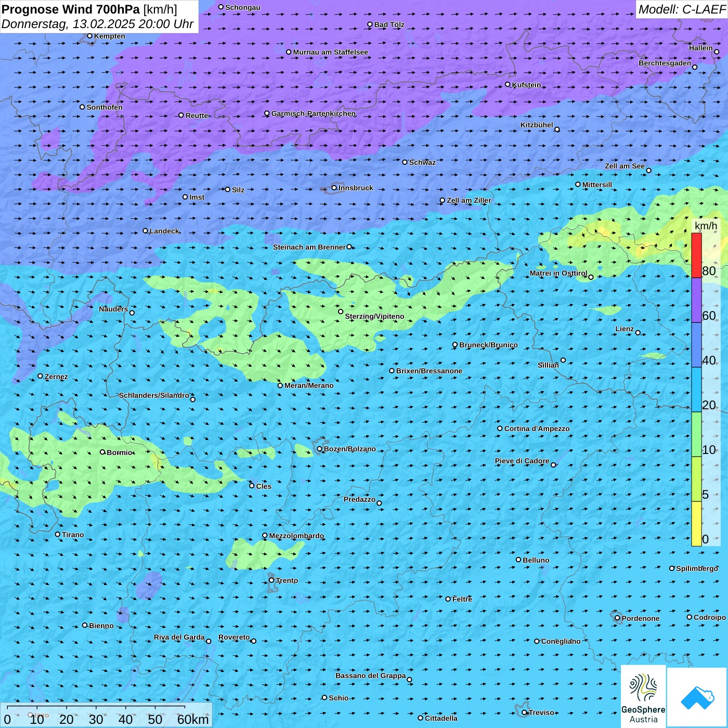Image resolution: width=728 pixels, height=728 pixels.
Task: Click the "Meran/Merano" label
Action: (309, 385)
